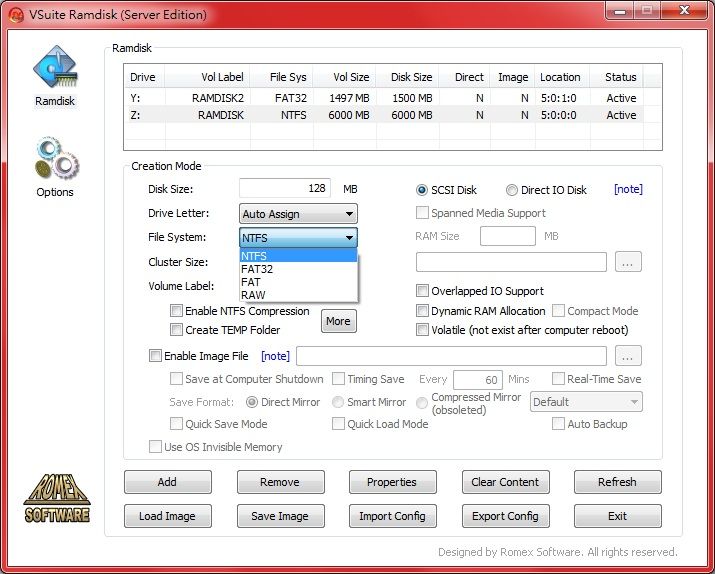Open the Default save format dropdown
Image resolution: width=715 pixels, height=574 pixels.
(586, 402)
